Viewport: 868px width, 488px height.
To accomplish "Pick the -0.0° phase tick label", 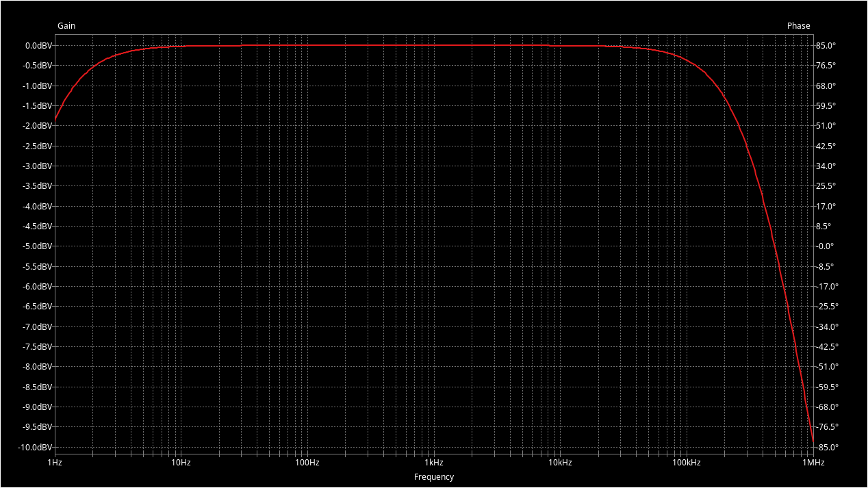I will [825, 246].
